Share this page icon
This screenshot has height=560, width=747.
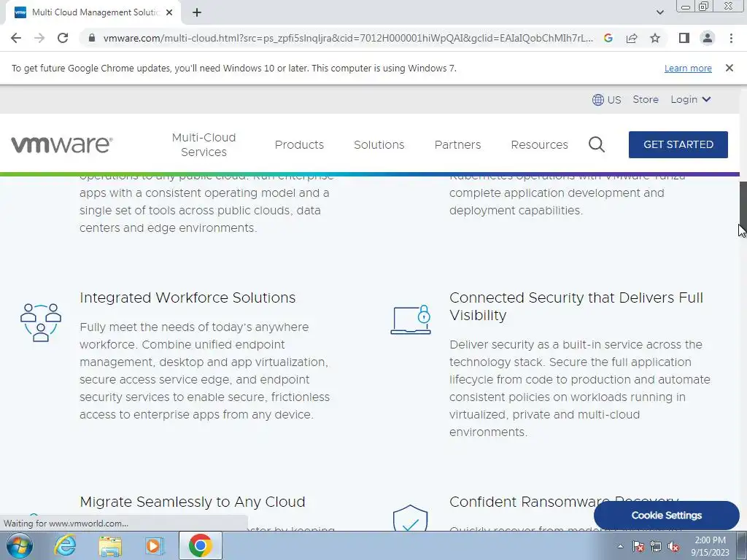[632, 38]
